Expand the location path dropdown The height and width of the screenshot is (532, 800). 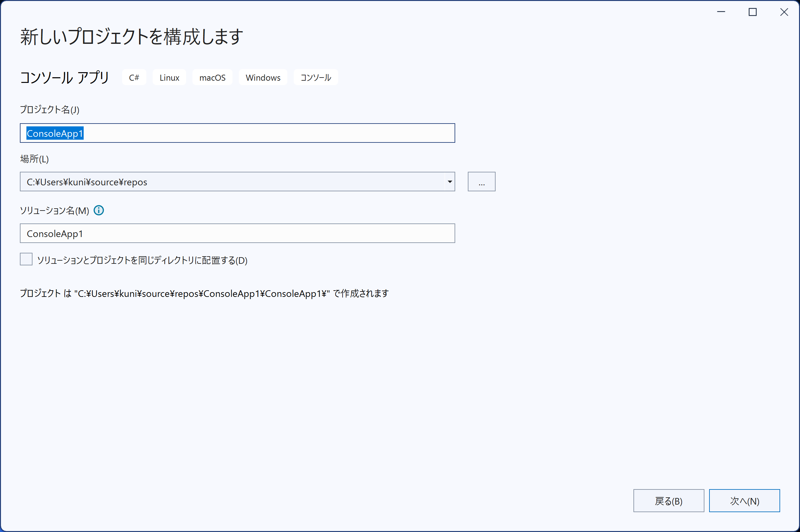[450, 182]
